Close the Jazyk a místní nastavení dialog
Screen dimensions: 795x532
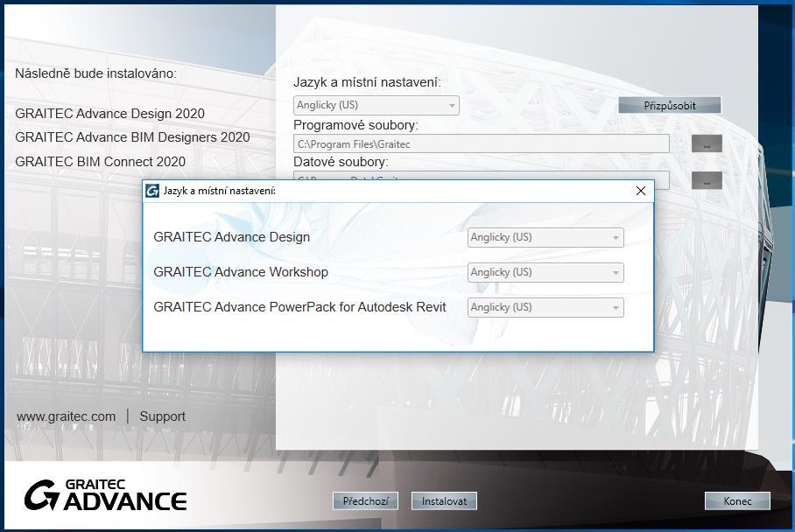pyautogui.click(x=641, y=191)
